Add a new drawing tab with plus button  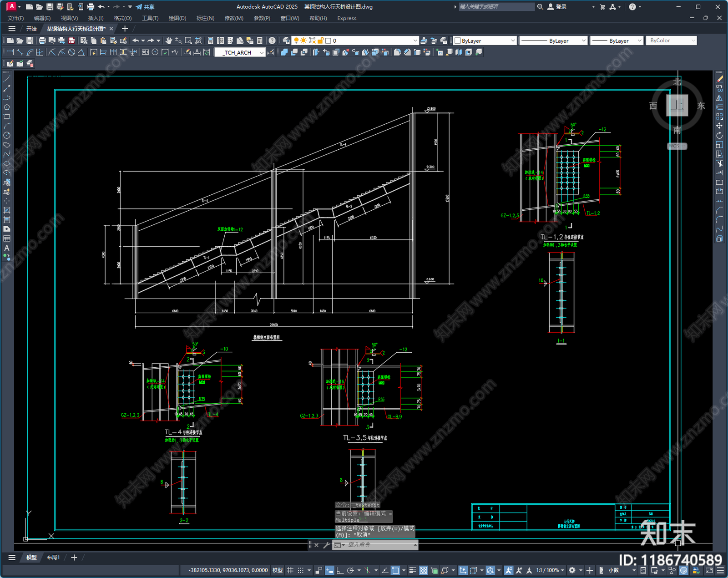(x=125, y=29)
